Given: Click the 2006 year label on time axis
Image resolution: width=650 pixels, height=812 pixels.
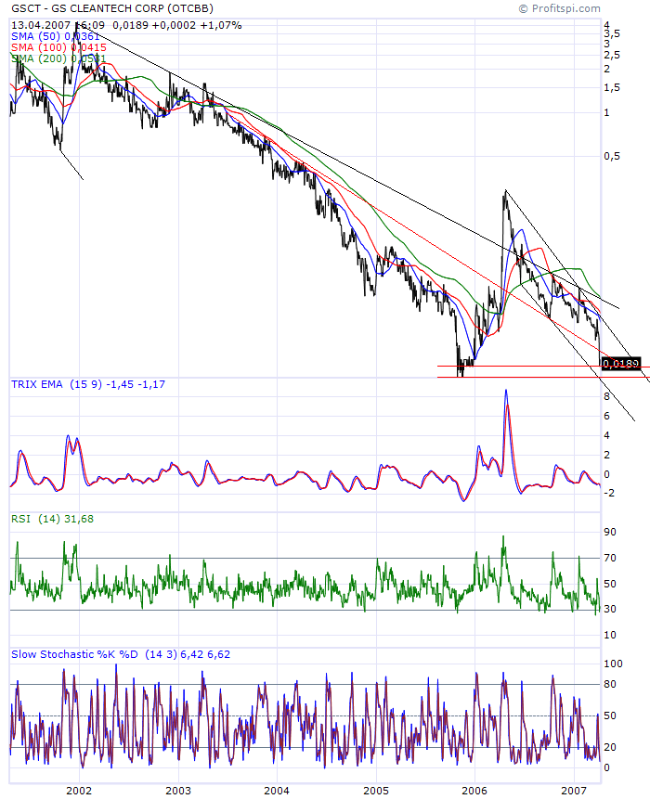Looking at the screenshot, I should pos(474,791).
